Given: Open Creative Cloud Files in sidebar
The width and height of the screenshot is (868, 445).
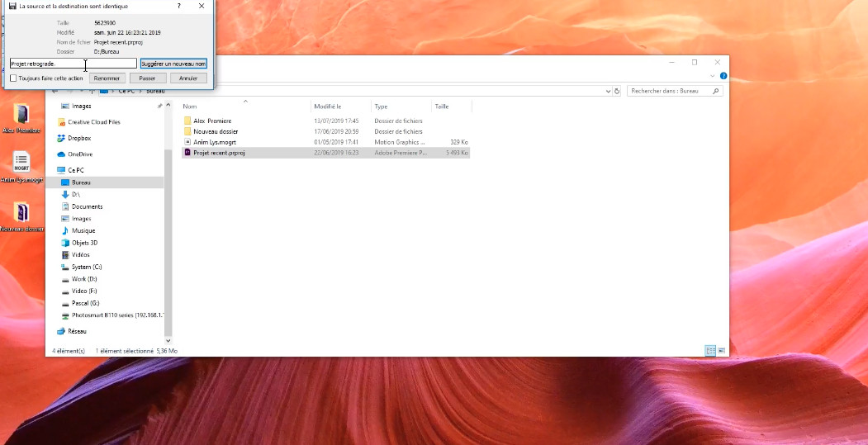Looking at the screenshot, I should 89,121.
